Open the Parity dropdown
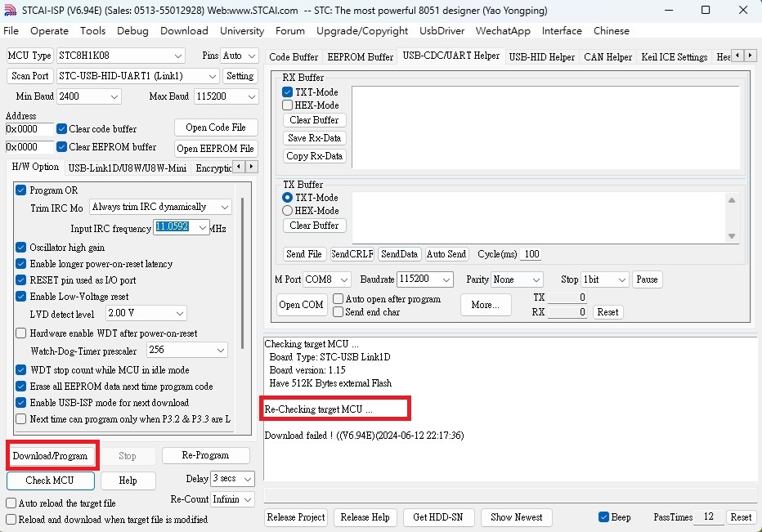 (x=517, y=279)
